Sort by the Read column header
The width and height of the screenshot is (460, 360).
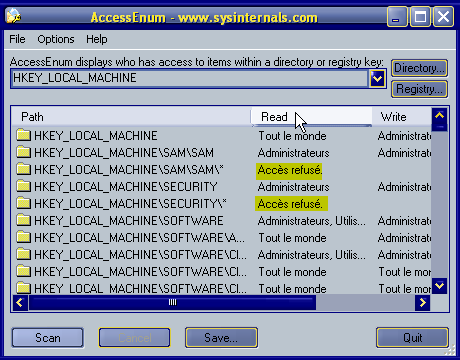click(311, 117)
